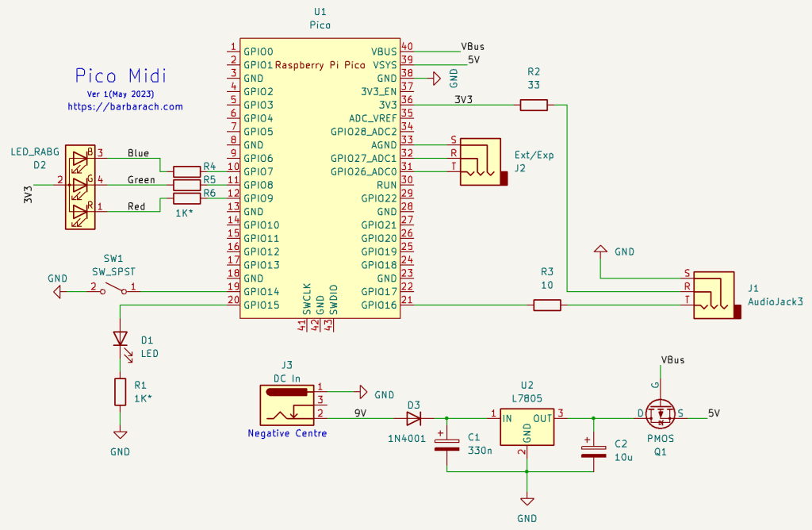Select the GPIO26_ADC0 pin label

point(364,172)
